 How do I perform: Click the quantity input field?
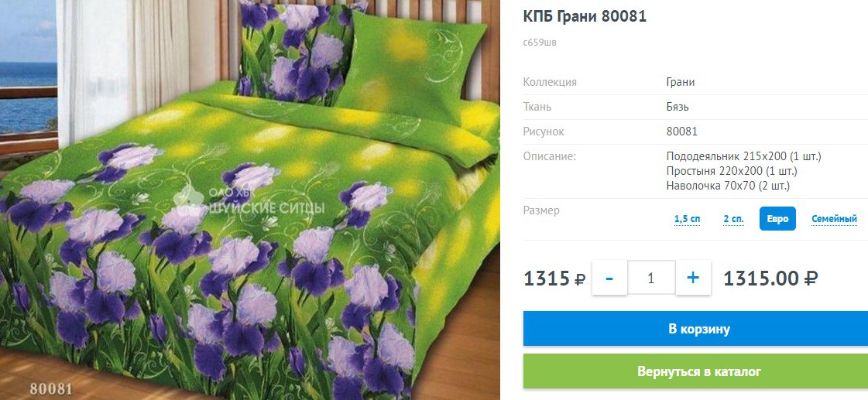(x=651, y=278)
